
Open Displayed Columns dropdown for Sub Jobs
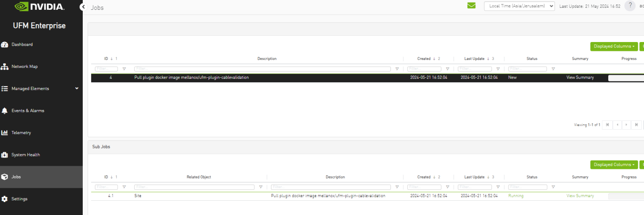click(x=614, y=165)
